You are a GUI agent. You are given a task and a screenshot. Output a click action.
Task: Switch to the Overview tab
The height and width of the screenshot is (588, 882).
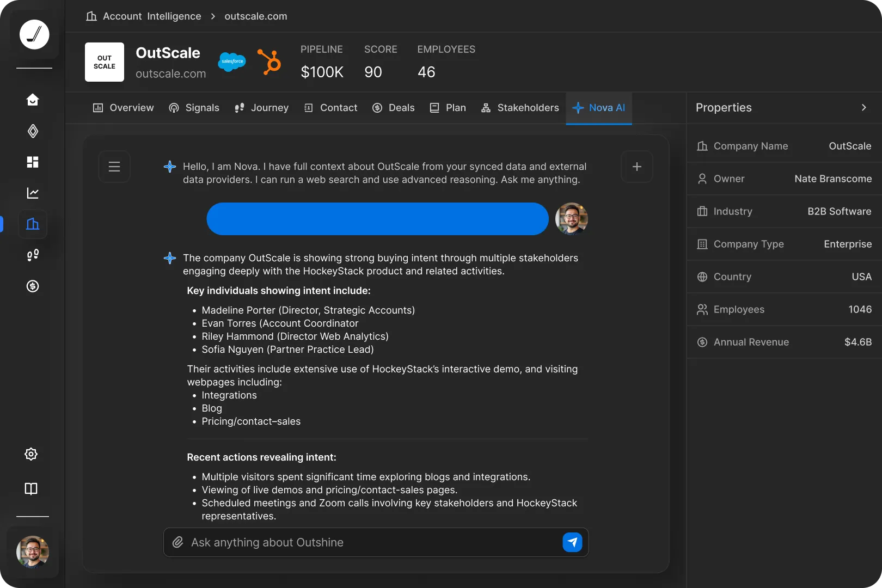[x=124, y=108]
